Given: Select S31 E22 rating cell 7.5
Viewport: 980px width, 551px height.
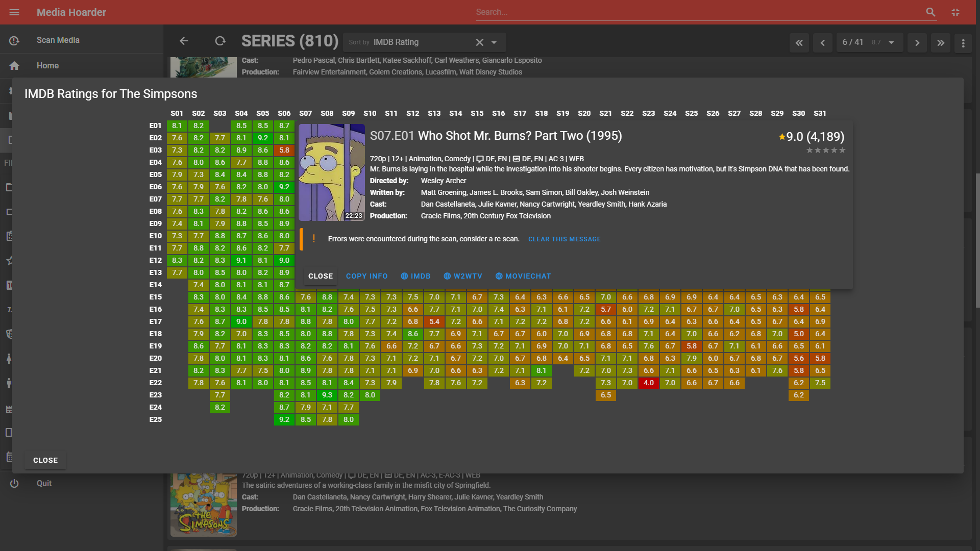Looking at the screenshot, I should coord(820,383).
